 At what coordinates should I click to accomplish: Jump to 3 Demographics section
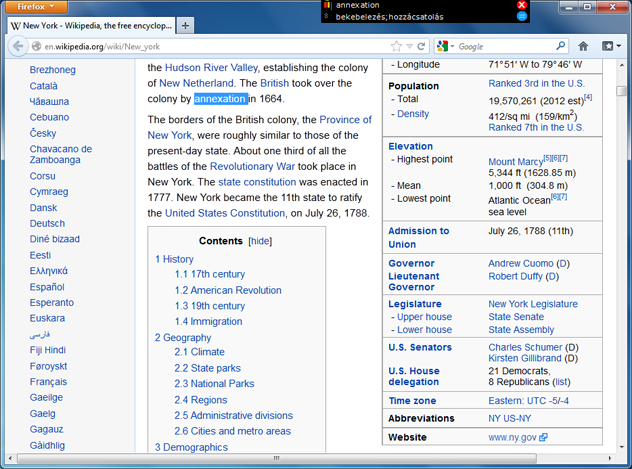pyautogui.click(x=191, y=447)
